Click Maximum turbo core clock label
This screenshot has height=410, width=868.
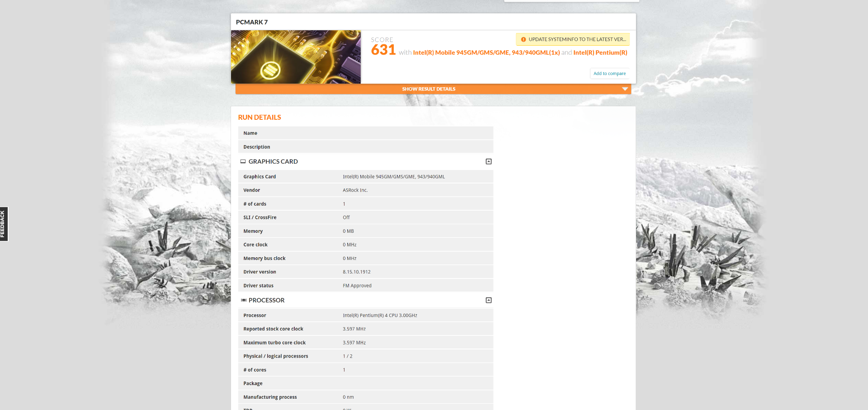(x=274, y=343)
